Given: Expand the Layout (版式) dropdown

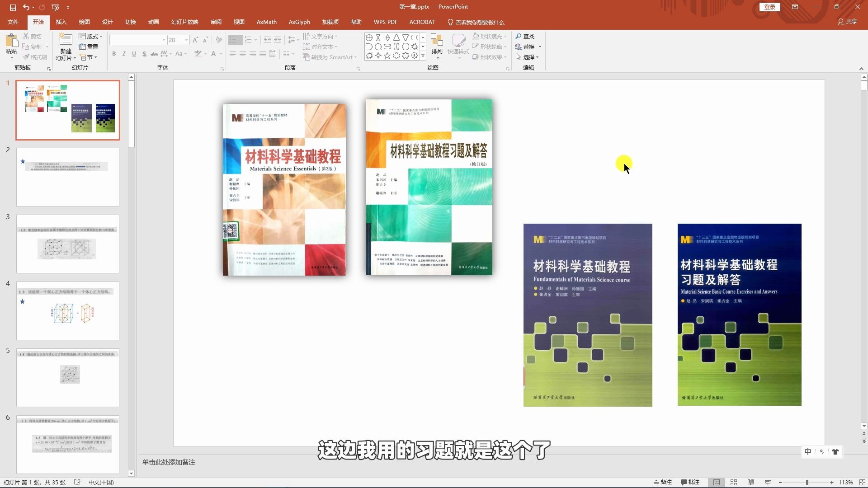Looking at the screenshot, I should pyautogui.click(x=90, y=36).
